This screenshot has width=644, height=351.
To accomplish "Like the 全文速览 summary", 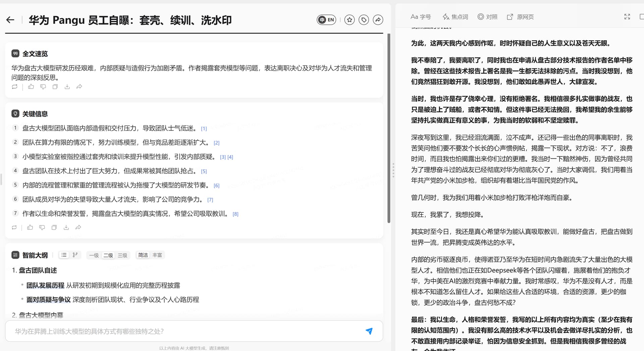I will pos(31,87).
